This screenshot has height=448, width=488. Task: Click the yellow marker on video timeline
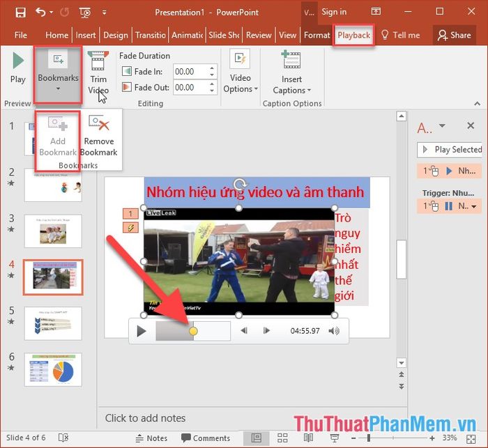[x=193, y=331]
